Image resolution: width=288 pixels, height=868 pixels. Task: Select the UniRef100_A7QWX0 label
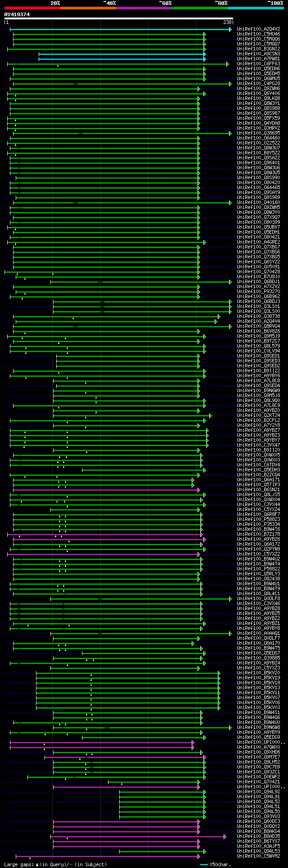coord(258,747)
